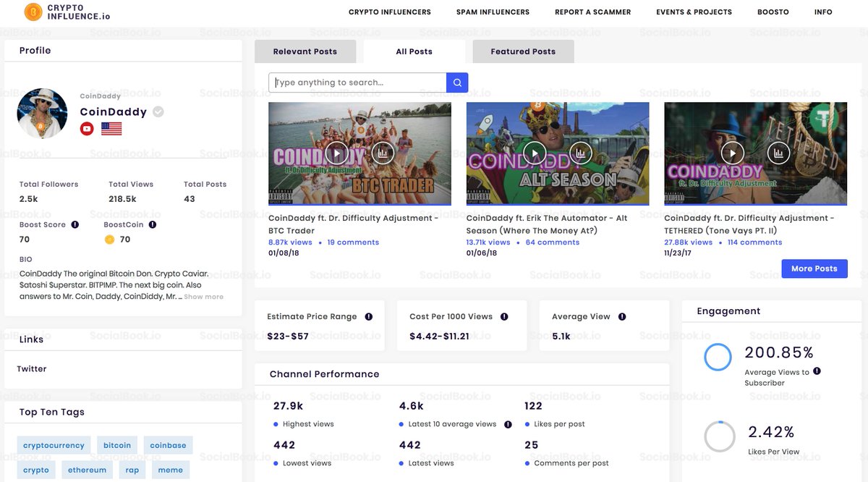
Task: Open the BTC Trader post title
Action: coord(354,224)
